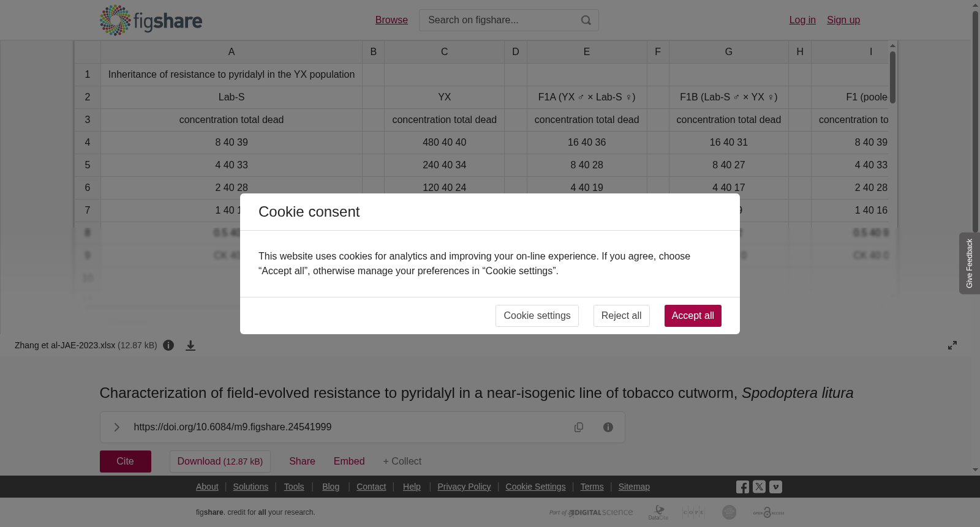Enter fullscreen preview mode

coord(952,345)
